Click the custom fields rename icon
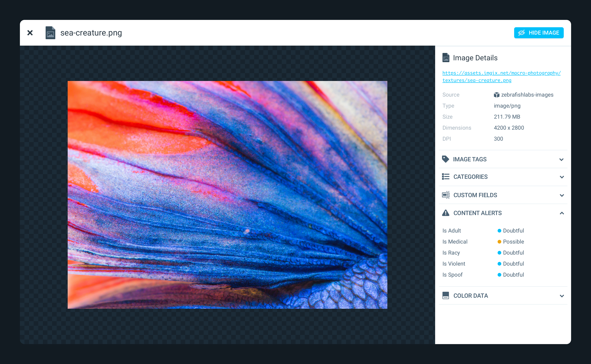This screenshot has width=591, height=364. click(x=446, y=195)
